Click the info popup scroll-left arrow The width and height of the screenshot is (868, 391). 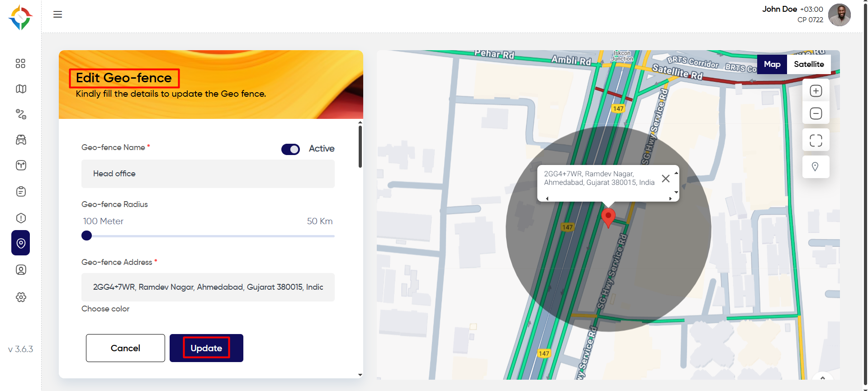pos(547,199)
